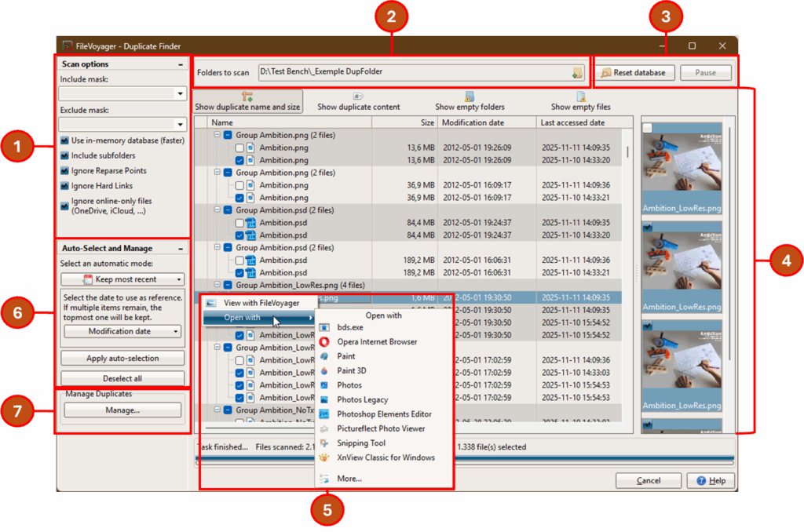This screenshot has width=804, height=532.
Task: Click the Snipping Tool icon in submenu
Action: click(324, 443)
